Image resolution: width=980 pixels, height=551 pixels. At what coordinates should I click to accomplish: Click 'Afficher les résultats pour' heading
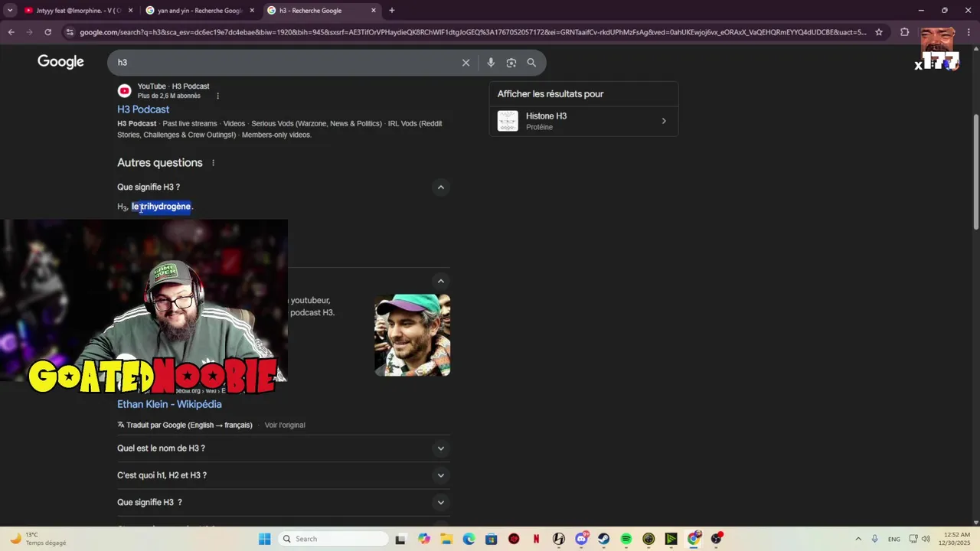(x=550, y=94)
